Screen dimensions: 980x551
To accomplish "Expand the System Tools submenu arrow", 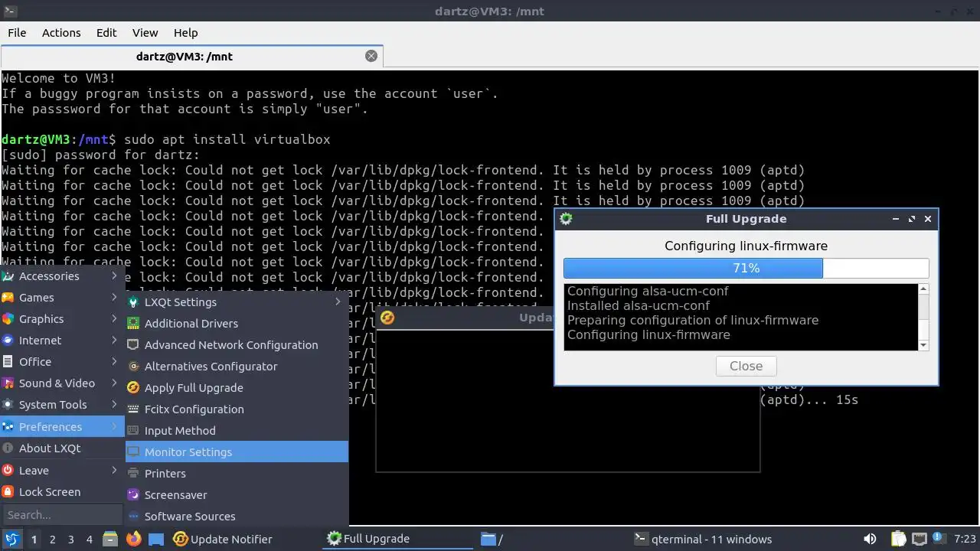I will (114, 405).
